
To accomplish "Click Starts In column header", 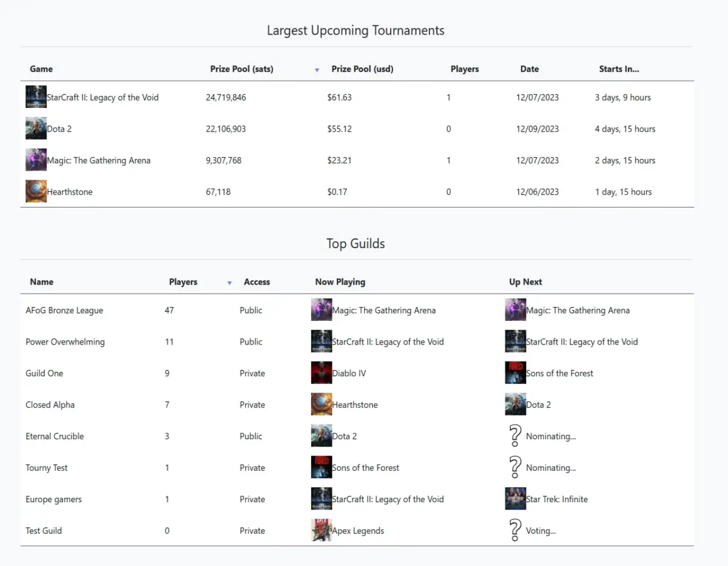I will point(619,69).
